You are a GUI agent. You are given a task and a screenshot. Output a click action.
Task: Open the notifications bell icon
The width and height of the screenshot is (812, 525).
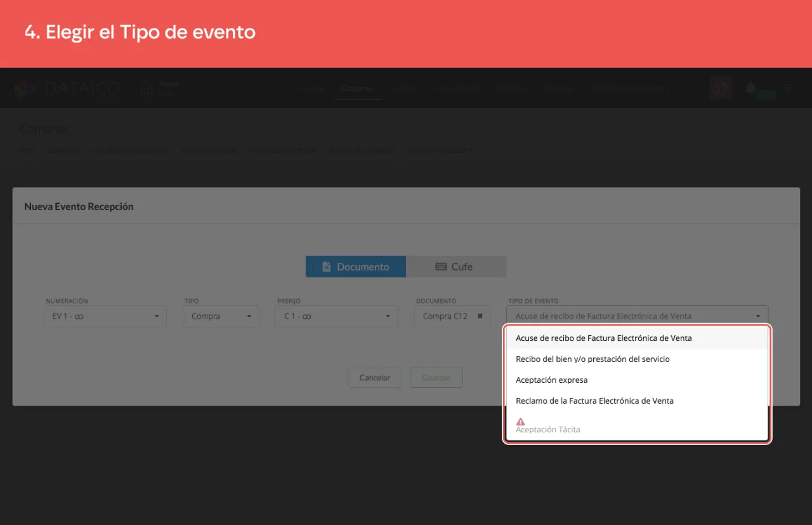(752, 88)
